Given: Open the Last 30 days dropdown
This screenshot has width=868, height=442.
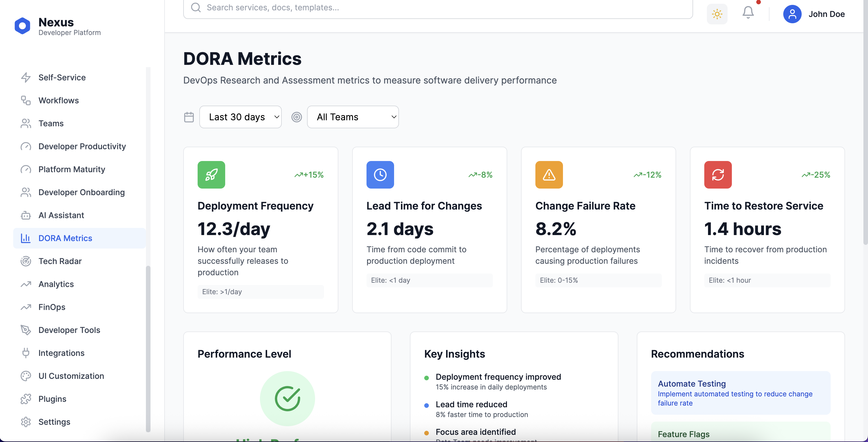Looking at the screenshot, I should tap(240, 117).
